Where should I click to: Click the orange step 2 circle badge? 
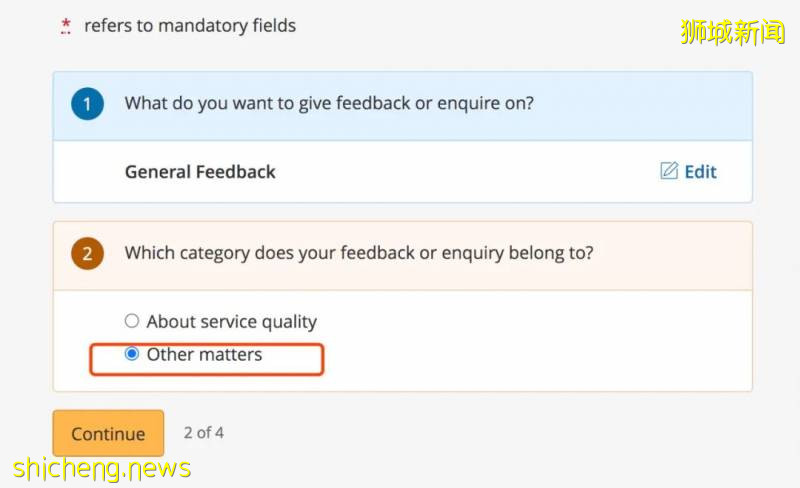tap(87, 254)
